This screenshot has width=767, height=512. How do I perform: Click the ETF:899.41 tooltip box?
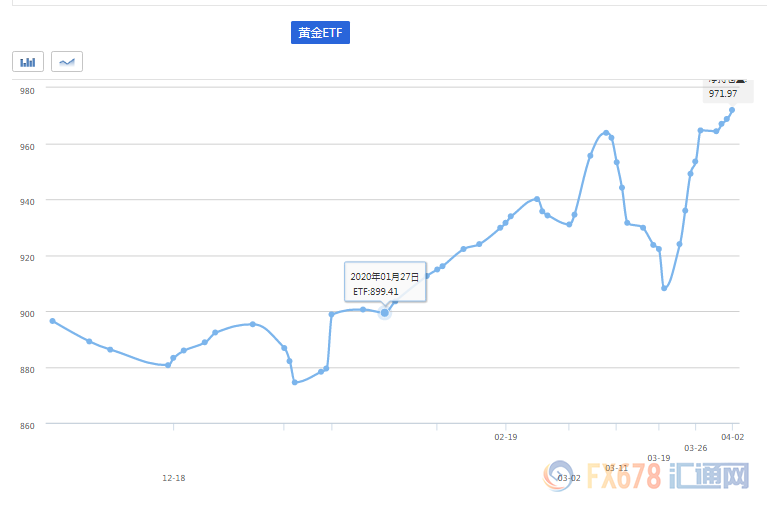[385, 282]
